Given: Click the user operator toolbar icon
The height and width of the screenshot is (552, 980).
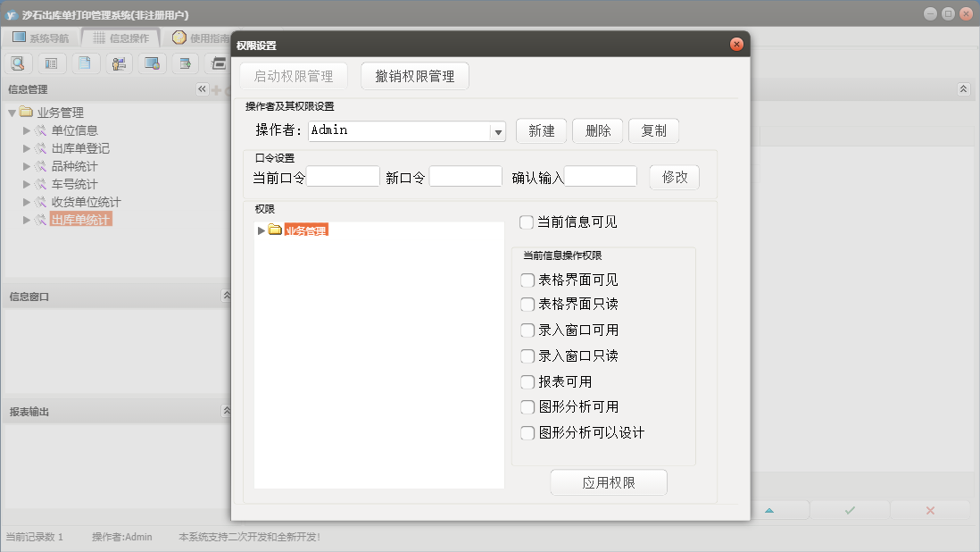Looking at the screenshot, I should point(119,63).
